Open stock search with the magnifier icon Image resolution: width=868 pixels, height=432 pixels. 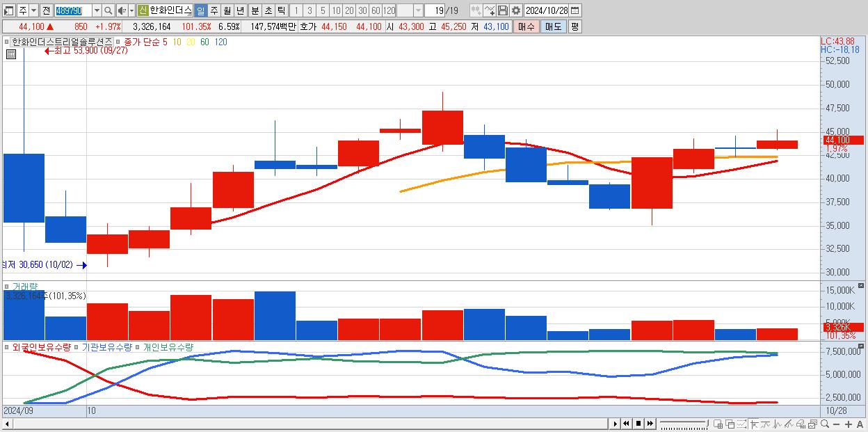click(x=108, y=10)
